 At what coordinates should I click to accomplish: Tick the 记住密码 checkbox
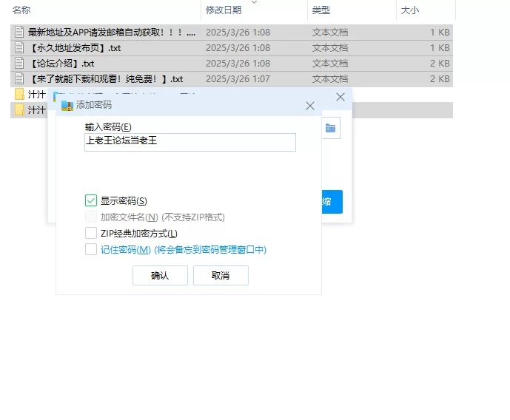[91, 250]
